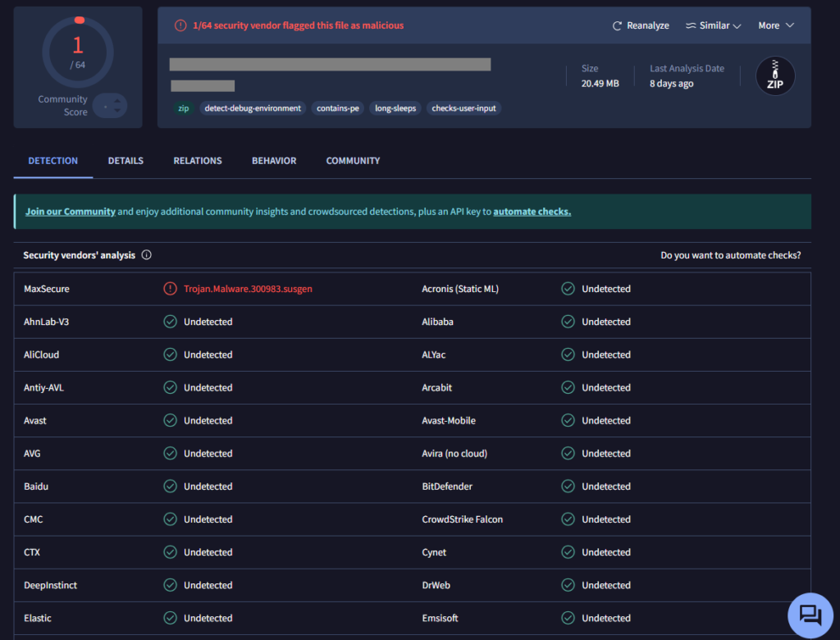Open the BEHAVIOR tab

[x=274, y=161]
